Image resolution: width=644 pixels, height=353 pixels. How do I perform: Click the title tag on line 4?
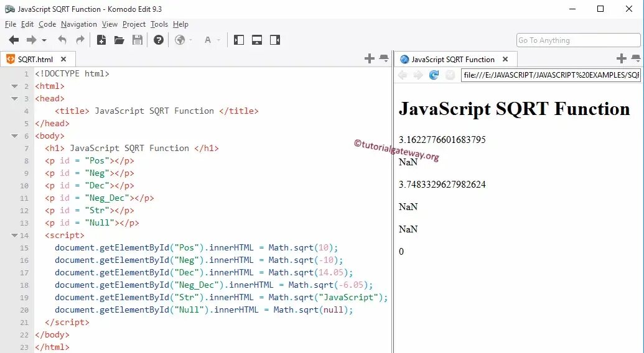pyautogui.click(x=156, y=111)
